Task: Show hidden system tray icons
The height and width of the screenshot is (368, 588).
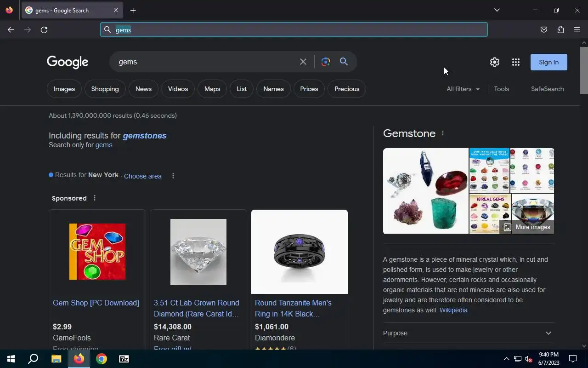Action: tap(506, 359)
